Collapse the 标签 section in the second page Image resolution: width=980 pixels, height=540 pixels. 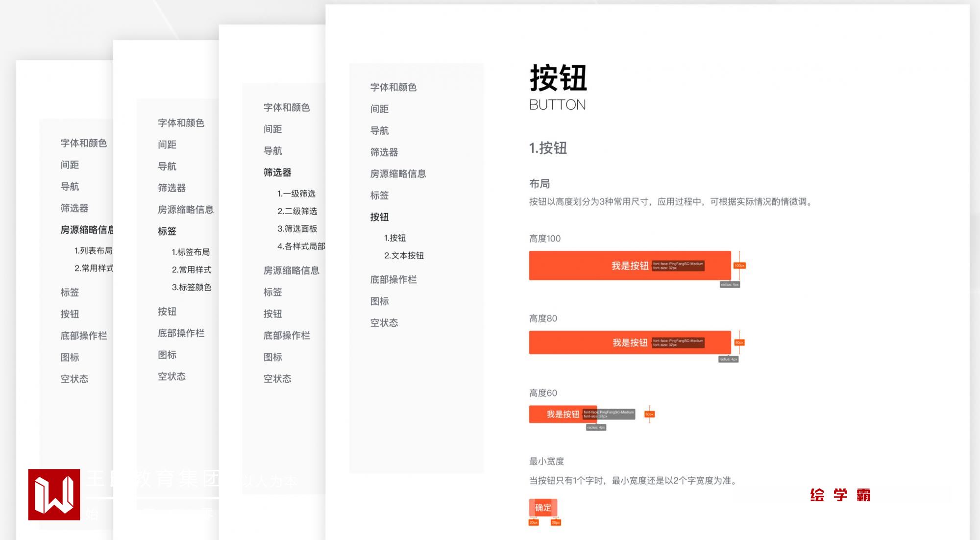167,231
